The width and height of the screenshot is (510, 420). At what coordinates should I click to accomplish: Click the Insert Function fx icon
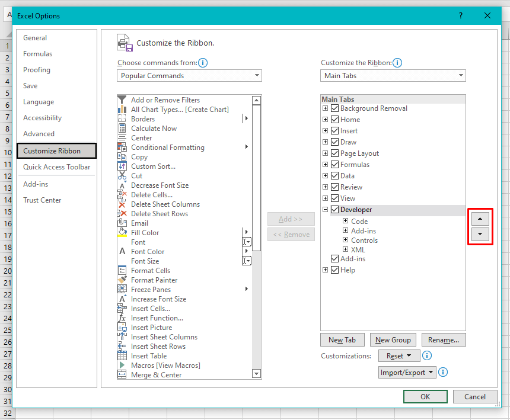point(122,318)
